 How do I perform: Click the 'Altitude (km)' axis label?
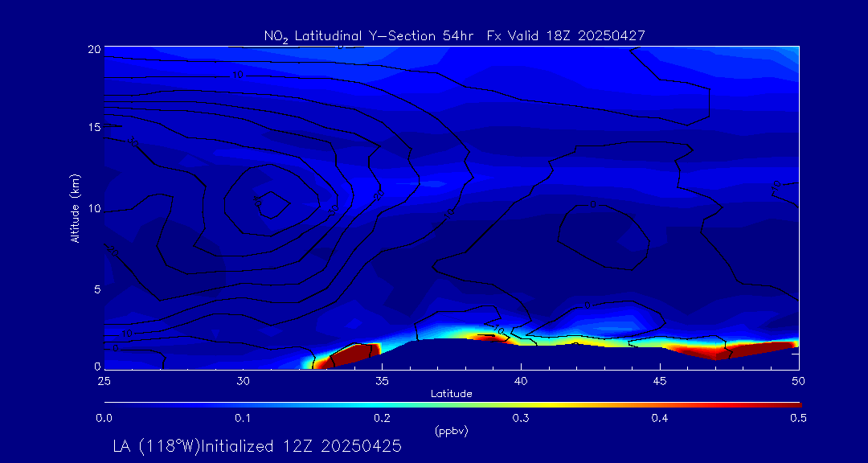75,207
